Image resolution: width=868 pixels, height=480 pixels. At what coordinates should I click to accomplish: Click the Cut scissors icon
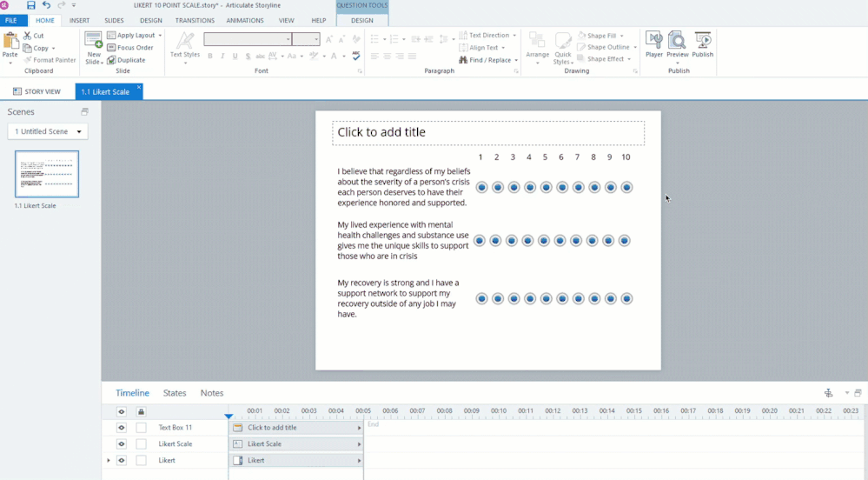[x=28, y=36]
